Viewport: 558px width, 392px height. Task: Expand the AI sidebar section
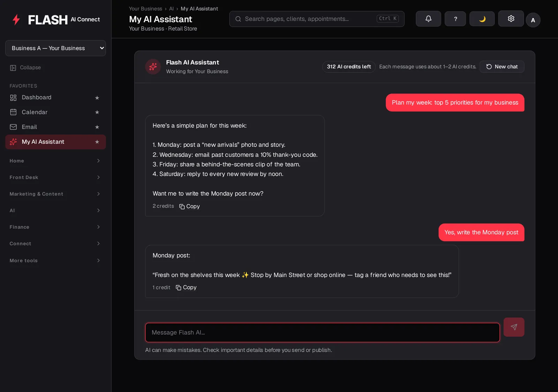(55, 210)
